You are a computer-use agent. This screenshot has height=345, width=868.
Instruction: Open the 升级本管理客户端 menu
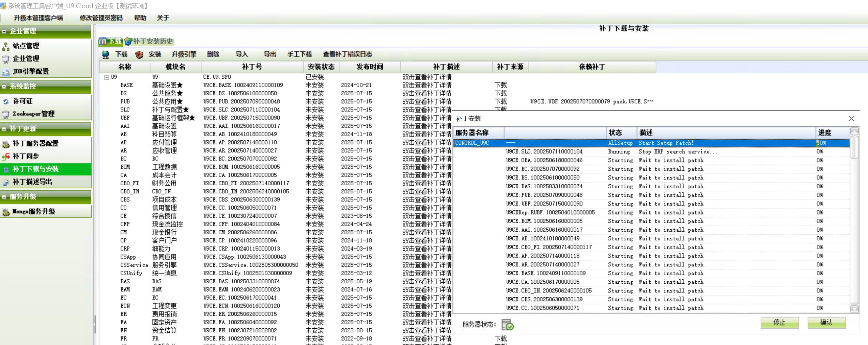click(38, 18)
